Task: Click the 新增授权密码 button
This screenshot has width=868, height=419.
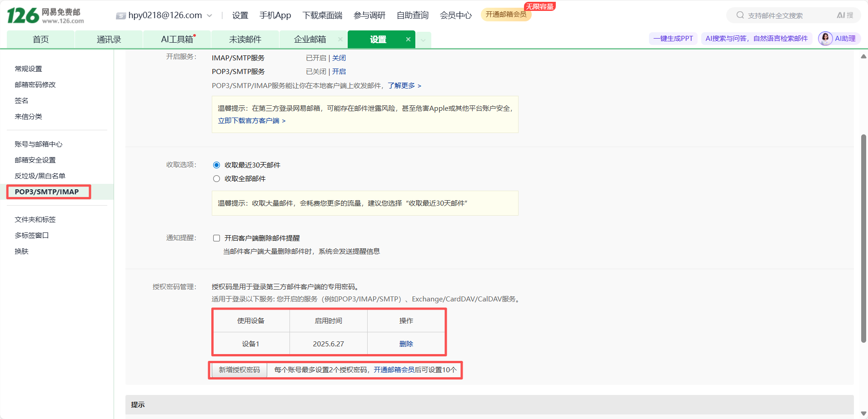Action: (239, 370)
